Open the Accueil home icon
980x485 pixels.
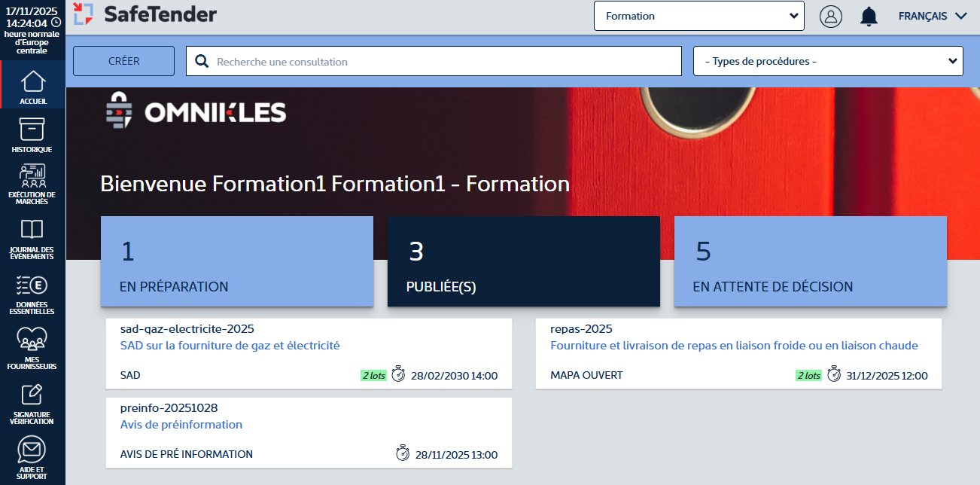tap(32, 83)
